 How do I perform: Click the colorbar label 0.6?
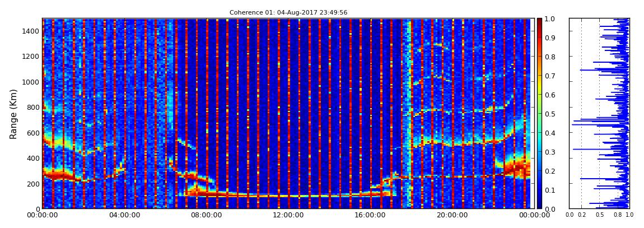click(x=549, y=95)
